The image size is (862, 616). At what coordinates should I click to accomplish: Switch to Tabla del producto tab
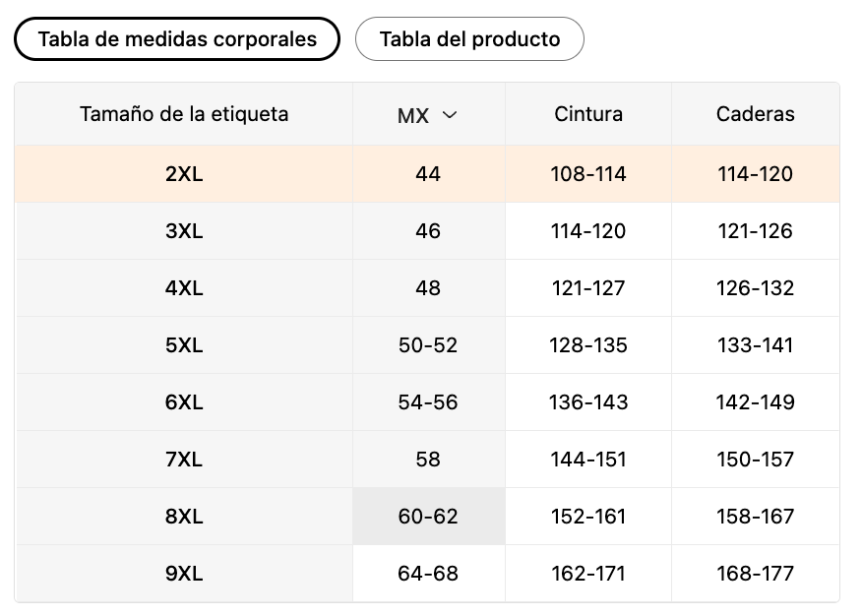tap(469, 39)
